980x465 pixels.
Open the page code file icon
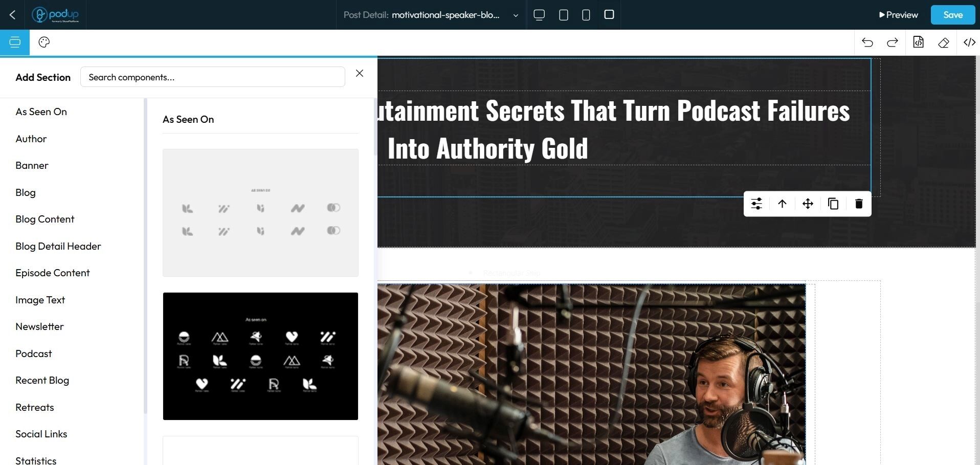919,42
